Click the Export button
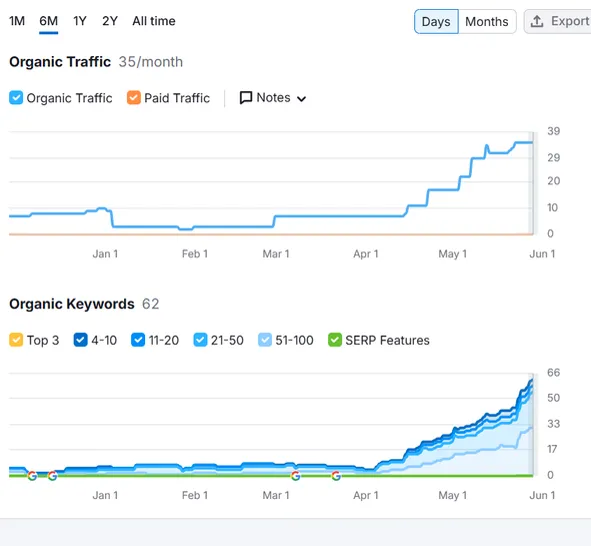591x546 pixels. point(559,21)
